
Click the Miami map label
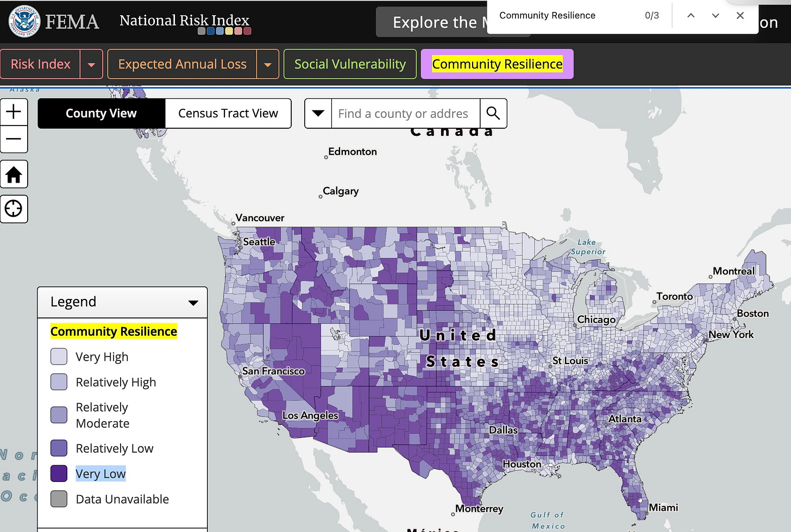click(663, 507)
